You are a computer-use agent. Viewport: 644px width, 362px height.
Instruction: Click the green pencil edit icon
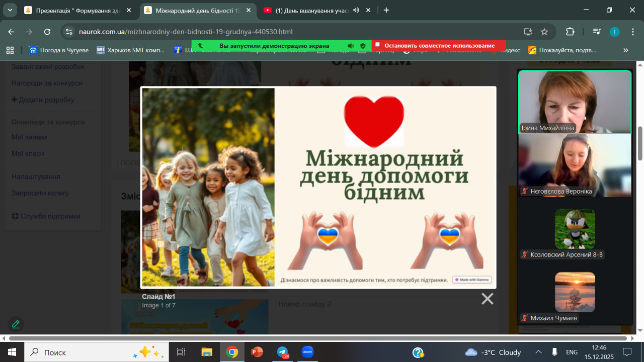(x=16, y=324)
